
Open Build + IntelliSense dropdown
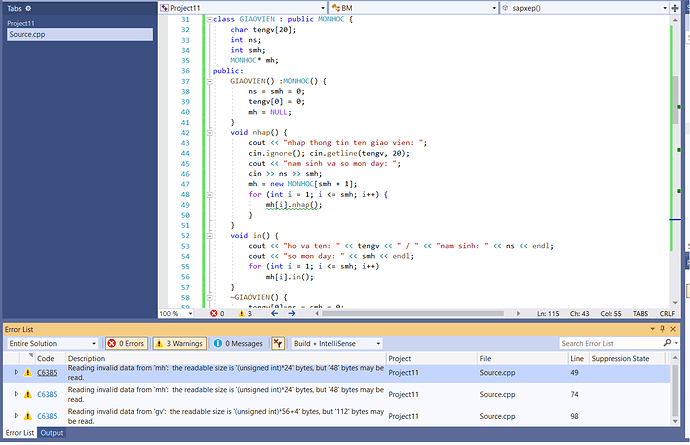point(337,343)
